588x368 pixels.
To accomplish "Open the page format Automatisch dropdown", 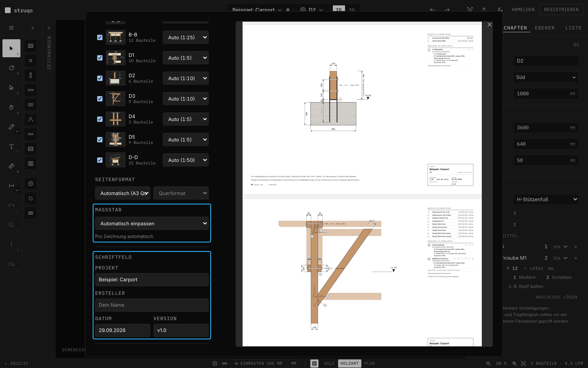I will [x=123, y=193].
